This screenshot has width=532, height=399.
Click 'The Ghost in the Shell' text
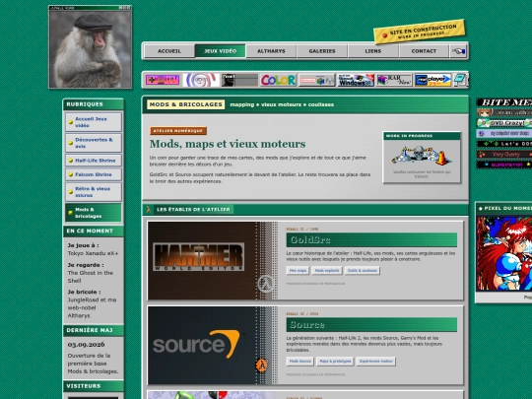tap(91, 277)
